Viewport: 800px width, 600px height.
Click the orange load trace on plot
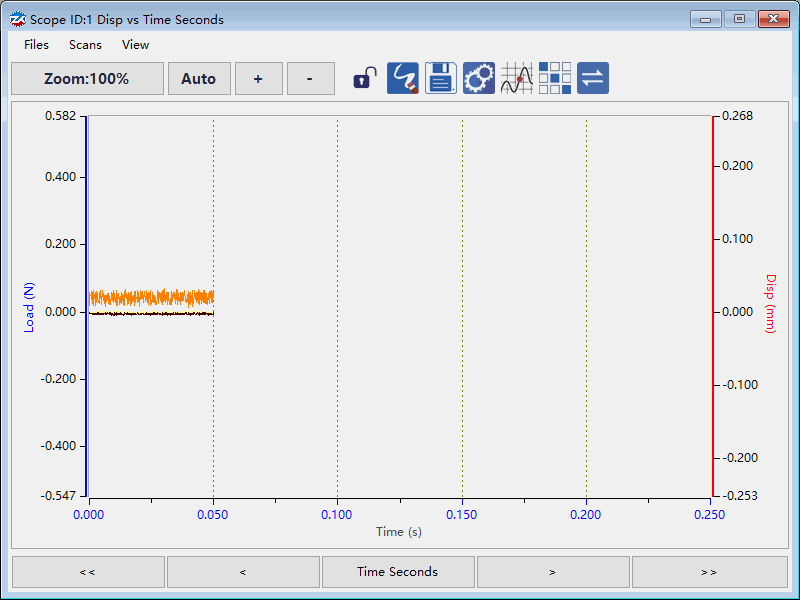click(150, 298)
